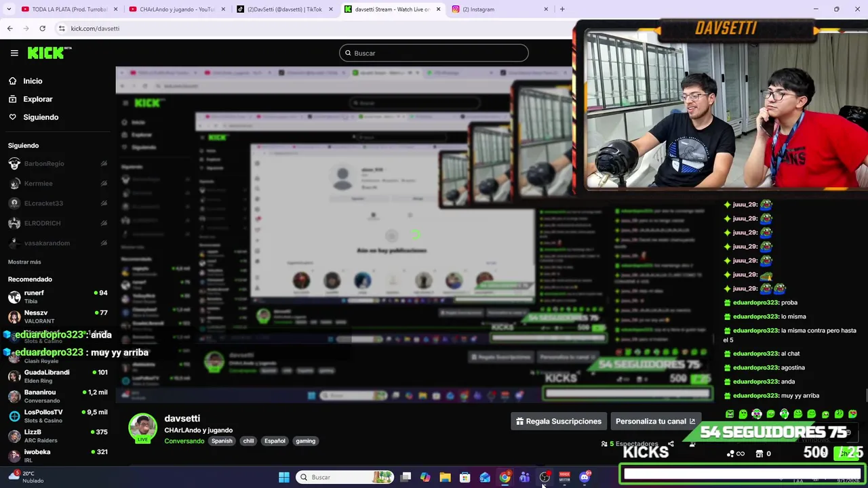Image resolution: width=868 pixels, height=488 pixels.
Task: Select the chill stream tag
Action: (x=248, y=441)
